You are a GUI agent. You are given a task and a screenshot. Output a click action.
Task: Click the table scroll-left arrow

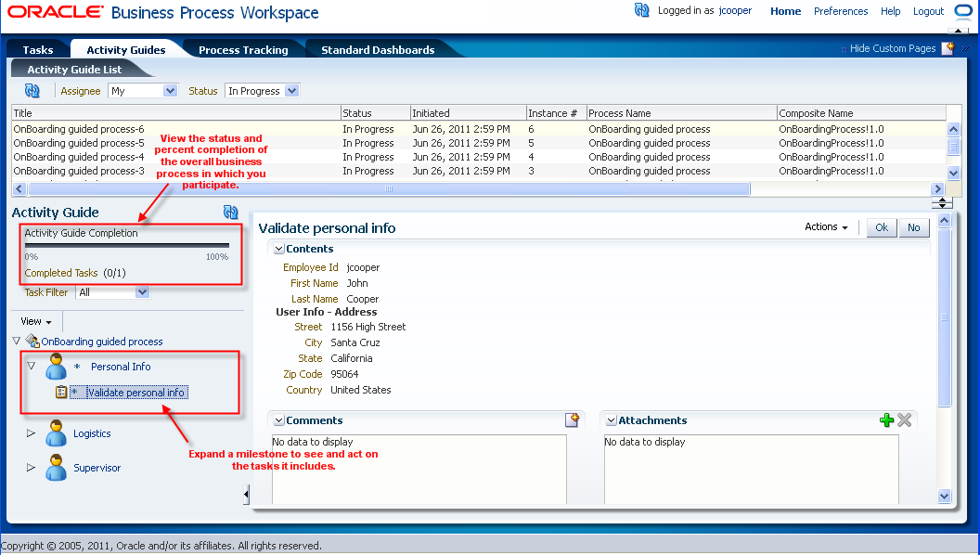(19, 188)
